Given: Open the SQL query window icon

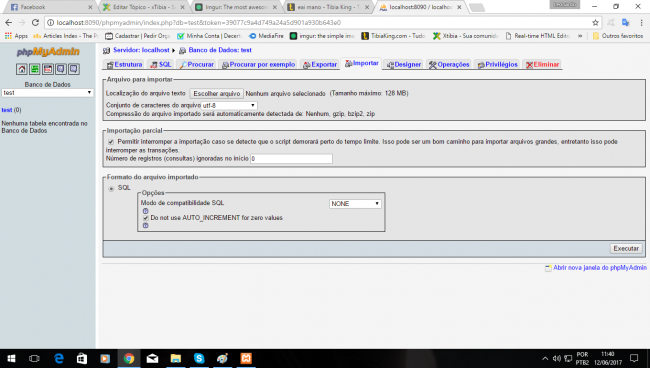Looking at the screenshot, I should tap(48, 69).
